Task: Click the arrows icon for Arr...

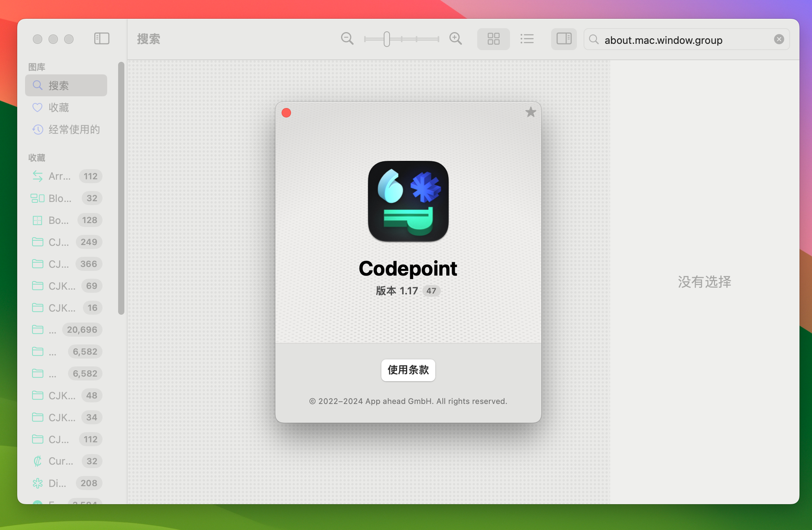Action: [x=38, y=176]
